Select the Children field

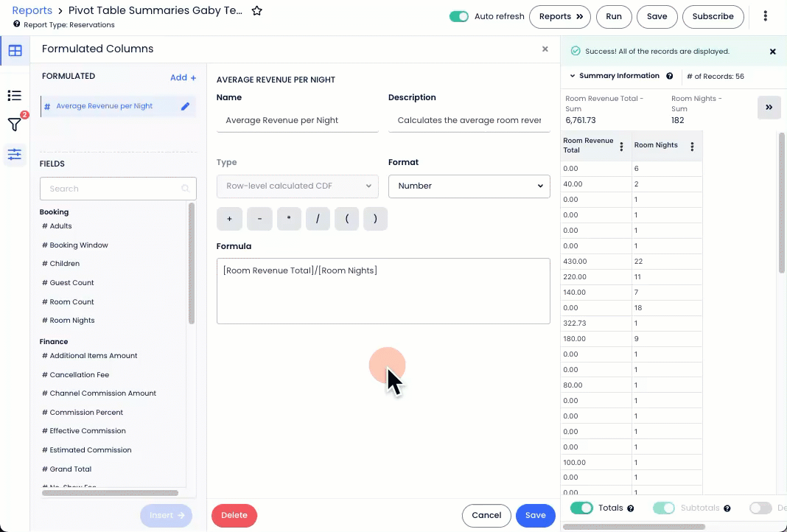coord(60,264)
